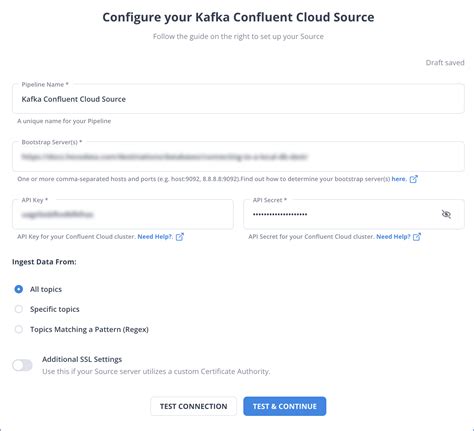Open Need Help link under API Secret
The image size is (474, 431).
coord(393,237)
